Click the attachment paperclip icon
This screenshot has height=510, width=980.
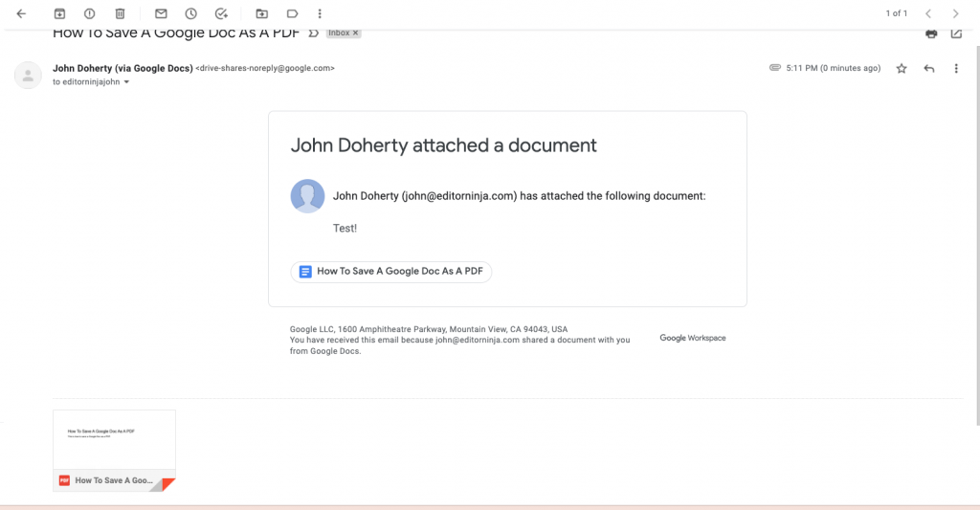pyautogui.click(x=775, y=68)
